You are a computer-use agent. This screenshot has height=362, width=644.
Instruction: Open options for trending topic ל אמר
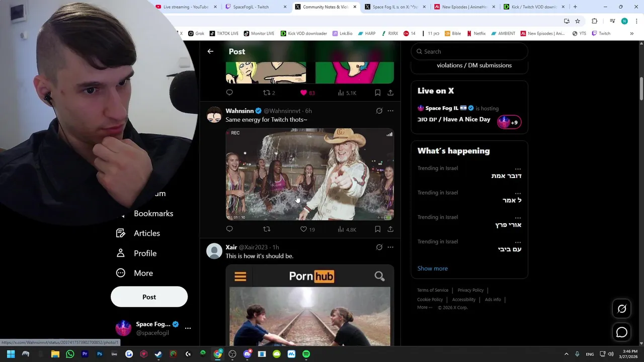click(x=518, y=193)
